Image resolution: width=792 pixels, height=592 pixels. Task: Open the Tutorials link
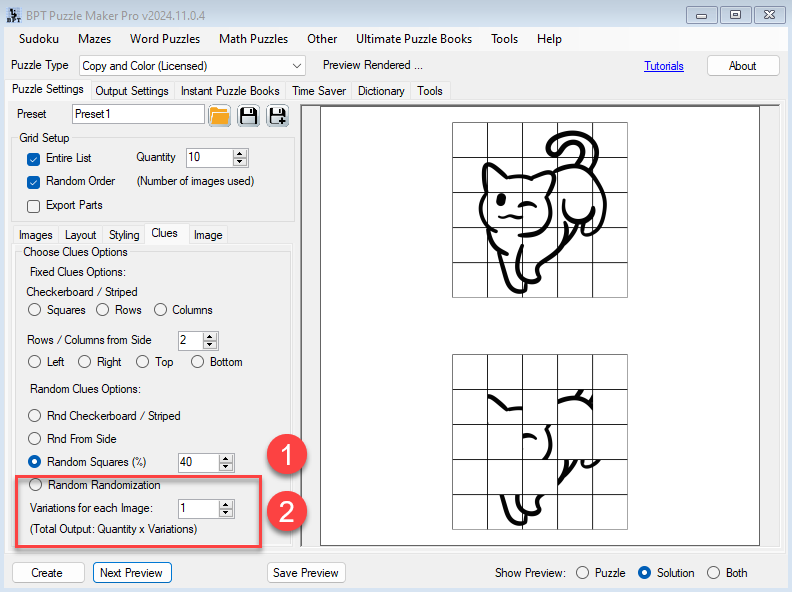(664, 66)
